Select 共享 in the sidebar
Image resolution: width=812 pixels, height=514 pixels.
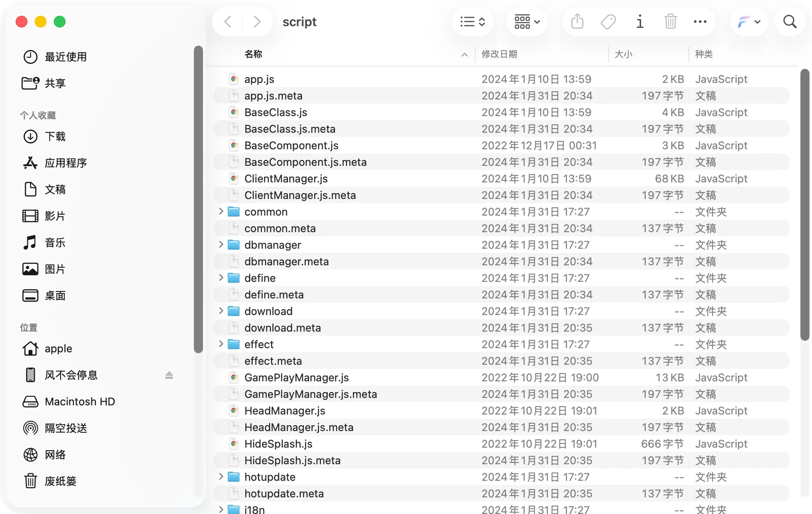pos(44,83)
